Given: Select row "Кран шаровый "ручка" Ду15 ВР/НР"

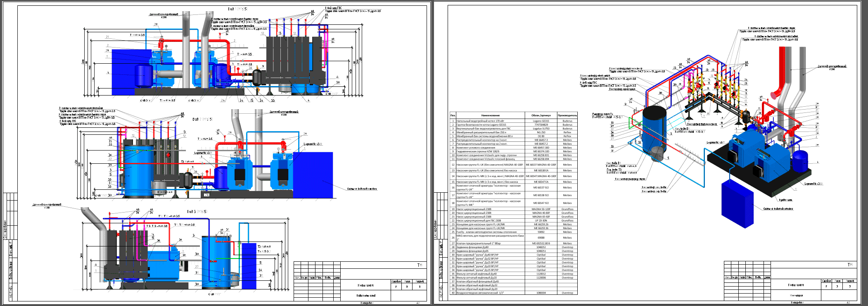Looking at the screenshot, I should (x=514, y=270).
